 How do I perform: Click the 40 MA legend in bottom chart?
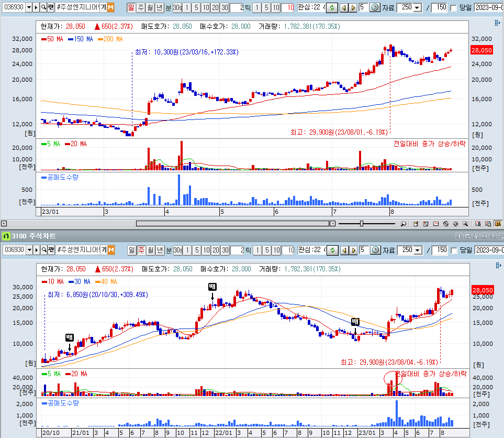click(x=106, y=281)
